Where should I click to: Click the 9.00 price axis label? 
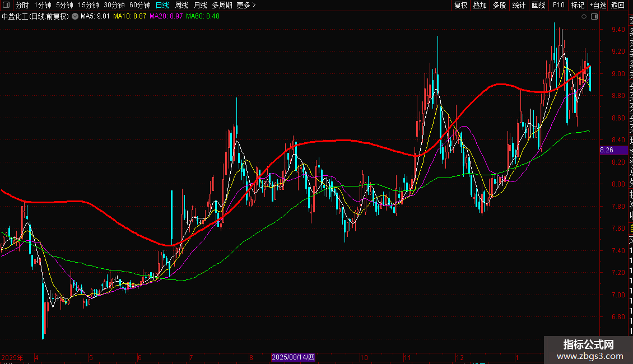[618, 74]
